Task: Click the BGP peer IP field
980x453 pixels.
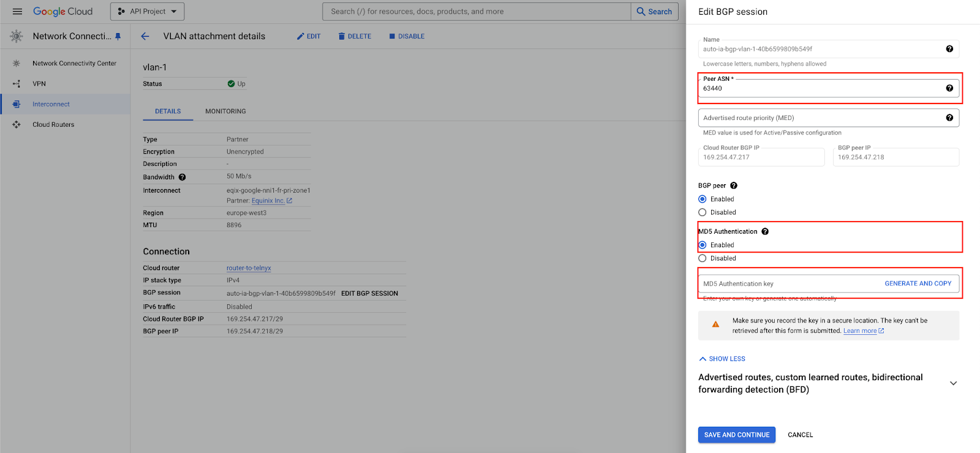Action: pos(896,156)
